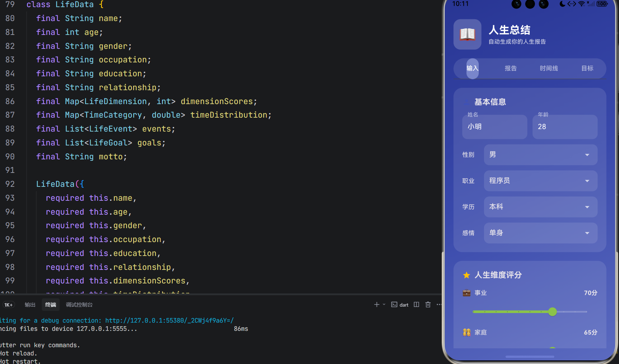Kill terminal with trash icon
619x364 pixels.
(x=428, y=304)
